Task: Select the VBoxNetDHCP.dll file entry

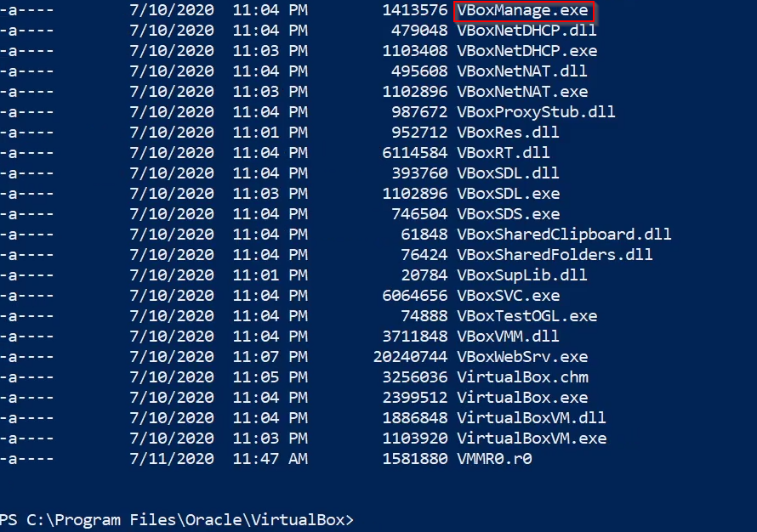Action: click(x=526, y=31)
